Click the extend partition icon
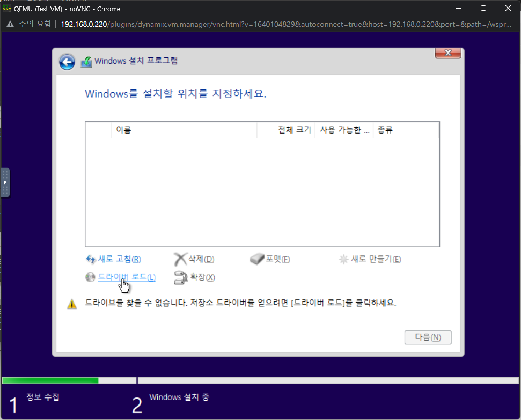 [x=180, y=278]
